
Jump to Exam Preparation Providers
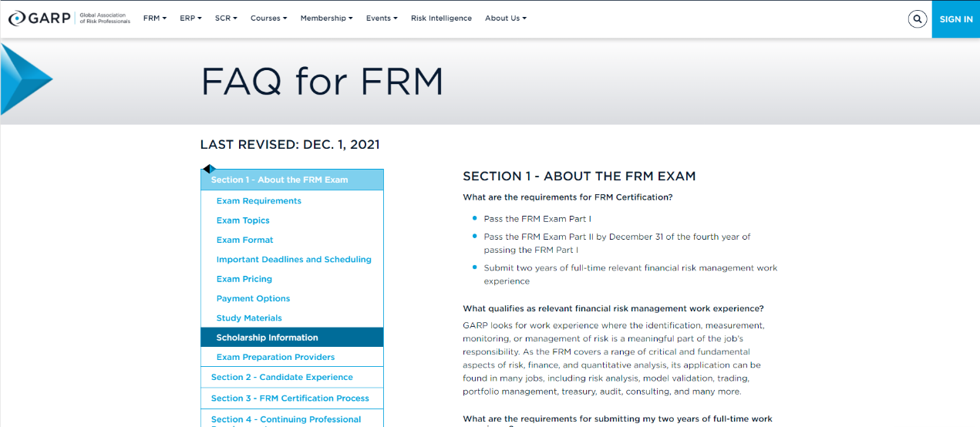[275, 358]
